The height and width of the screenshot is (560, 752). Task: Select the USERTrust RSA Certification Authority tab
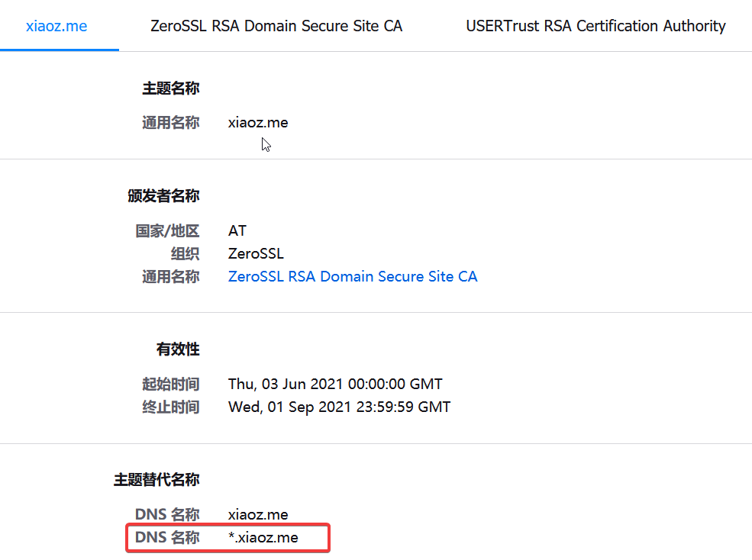pyautogui.click(x=595, y=26)
